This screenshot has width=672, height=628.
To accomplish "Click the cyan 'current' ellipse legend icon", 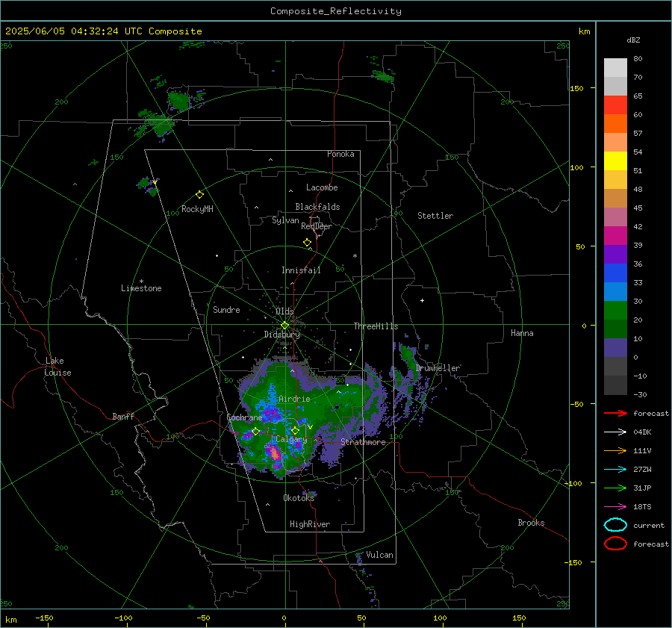I will (x=615, y=525).
